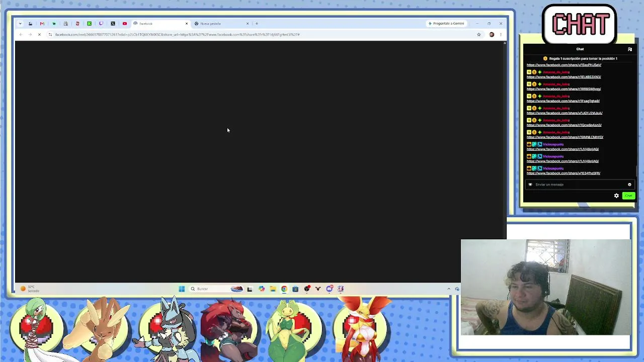Switch to the YouTube pinned tab
The image size is (644, 362).
coord(125,24)
